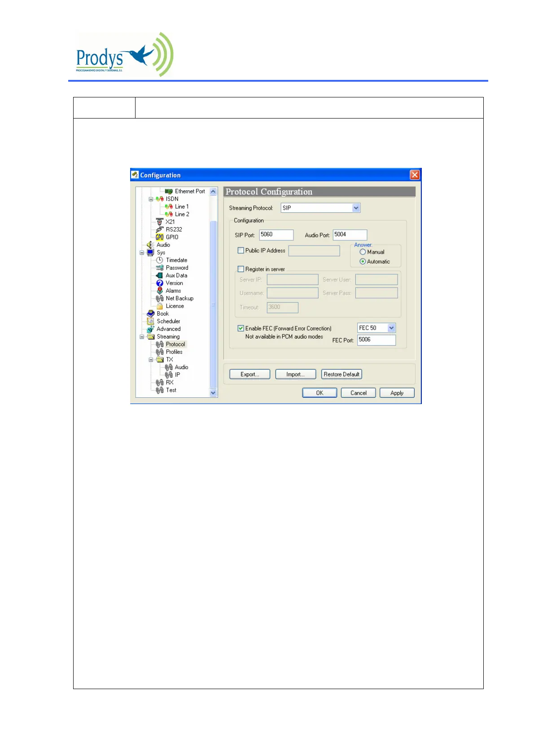This screenshot has height=756, width=534.
Task: Uncheck Enable FEC (Forward Error Correction)
Action: 241,328
